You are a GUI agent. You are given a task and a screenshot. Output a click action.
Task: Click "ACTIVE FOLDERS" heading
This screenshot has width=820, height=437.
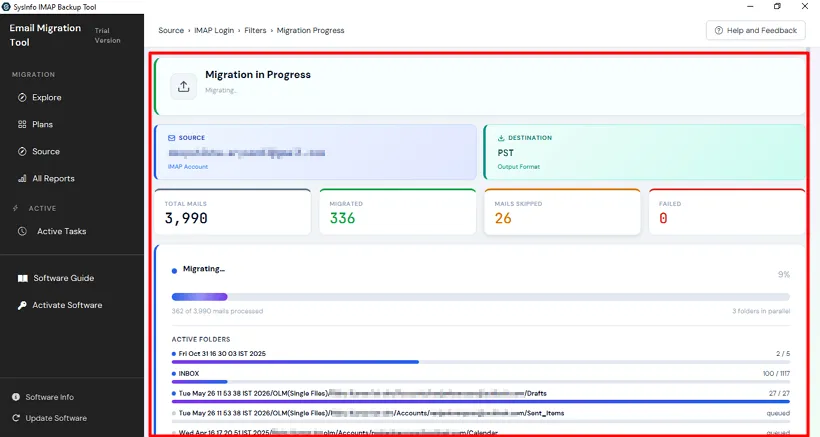tap(201, 339)
